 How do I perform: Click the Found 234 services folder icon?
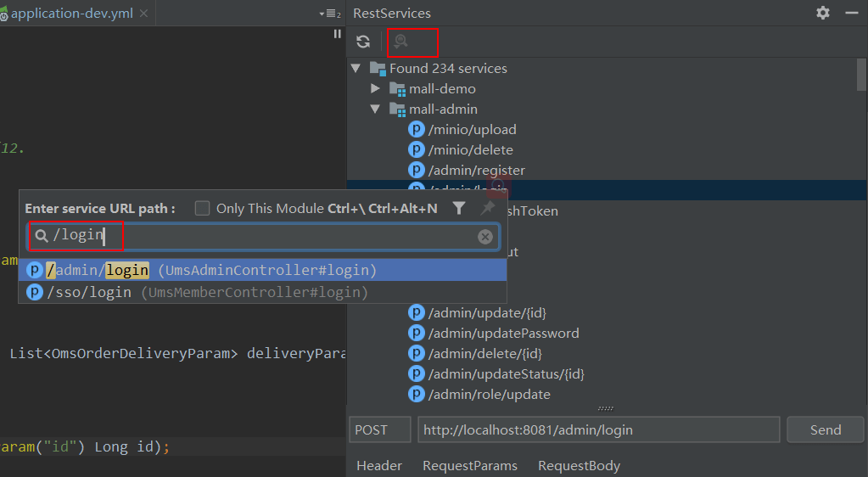tap(378, 69)
